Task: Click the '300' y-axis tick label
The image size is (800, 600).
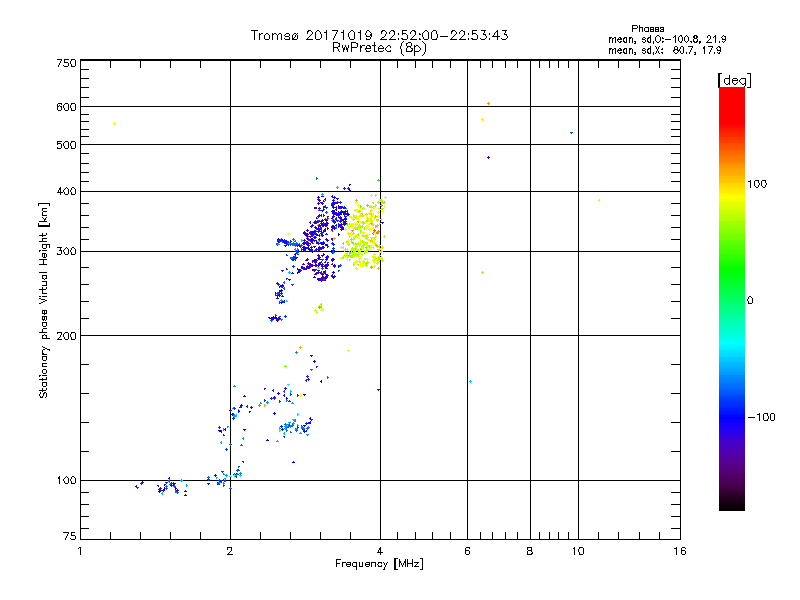Action: pos(66,252)
